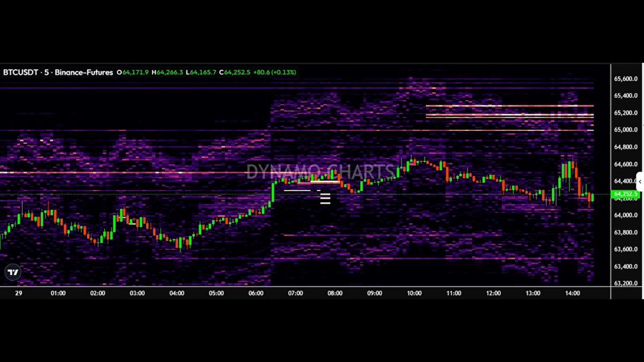This screenshot has height=362, width=644.
Task: Click the 08:00 time axis label
Action: click(335, 293)
